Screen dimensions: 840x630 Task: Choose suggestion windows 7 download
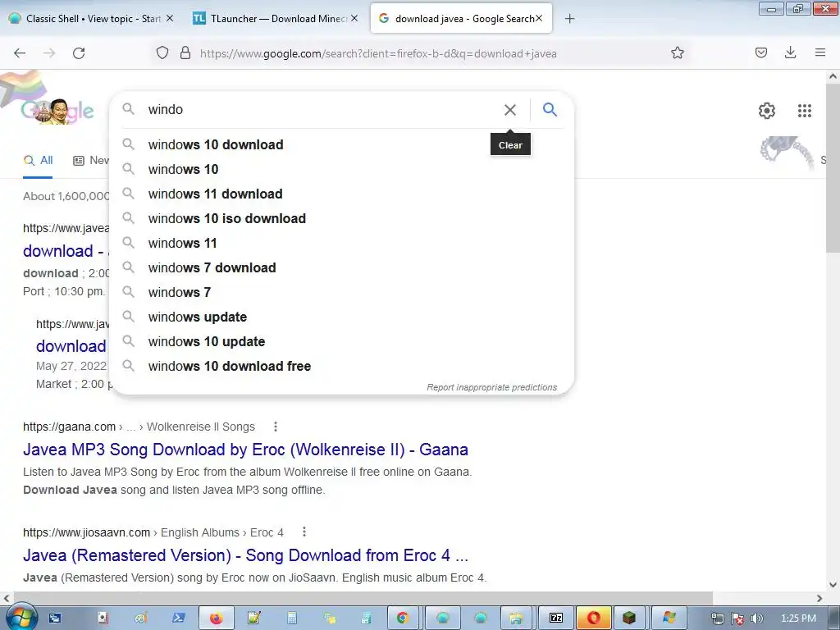341,268
